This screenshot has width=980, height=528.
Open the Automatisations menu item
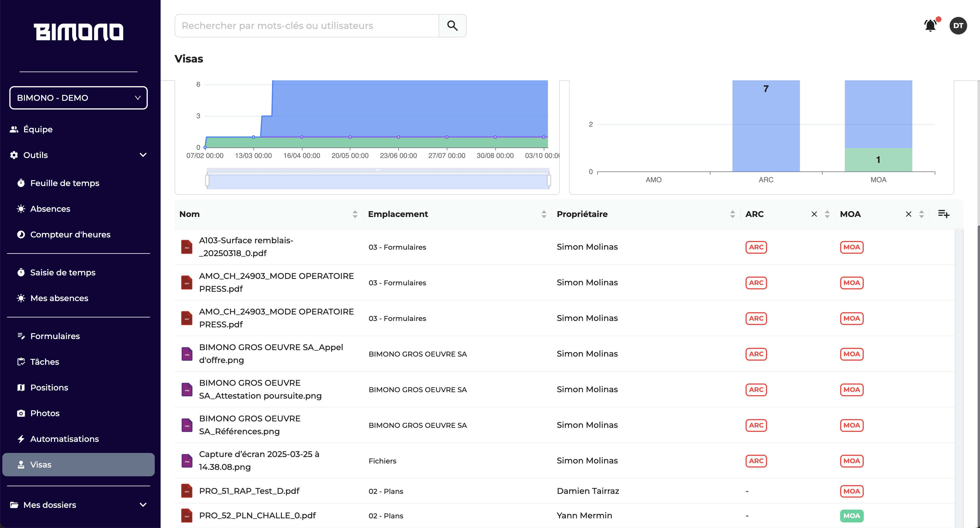(x=64, y=439)
